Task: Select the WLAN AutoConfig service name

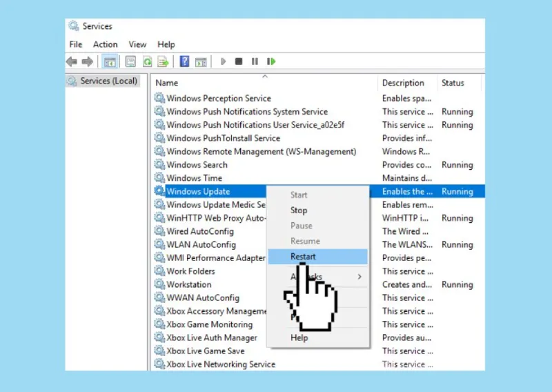Action: [201, 245]
